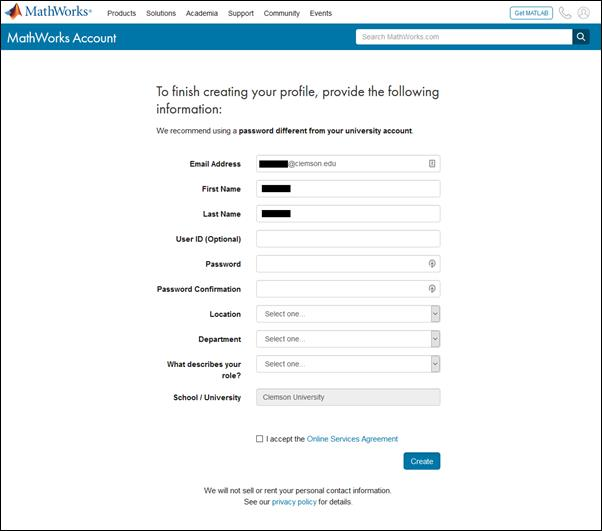Click the User ID (Optional) field
The image size is (602, 531).
348,239
